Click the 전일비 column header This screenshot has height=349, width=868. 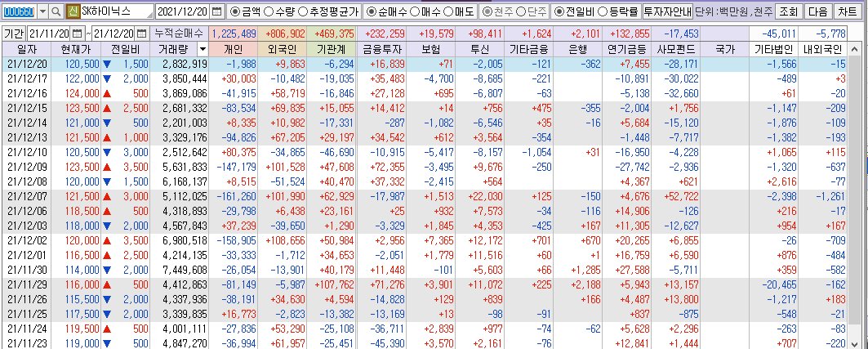click(x=126, y=49)
